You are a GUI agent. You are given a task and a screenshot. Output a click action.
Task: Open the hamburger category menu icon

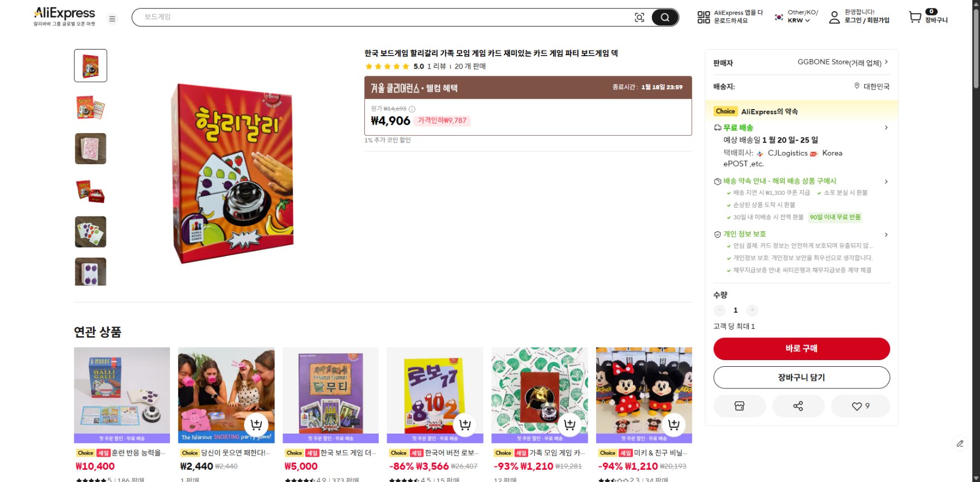[x=112, y=19]
